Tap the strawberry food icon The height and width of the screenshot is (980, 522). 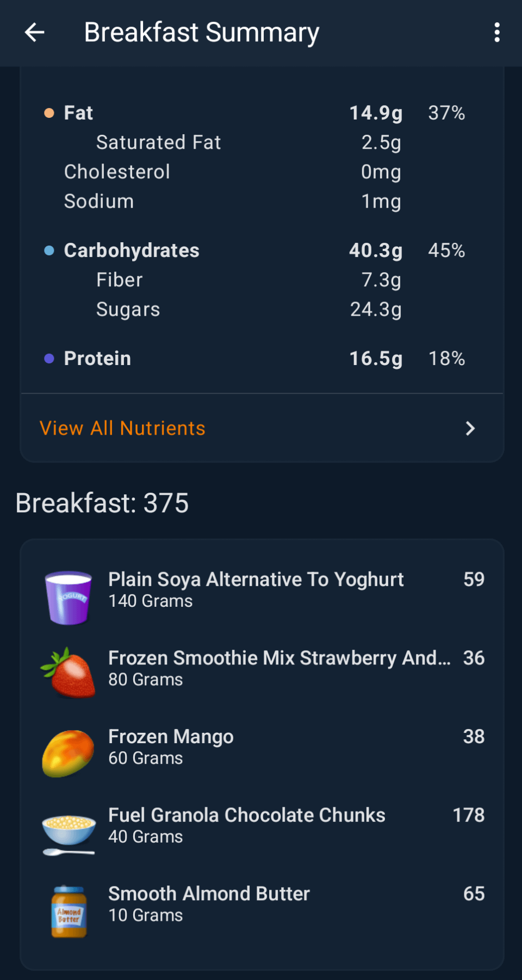(69, 673)
